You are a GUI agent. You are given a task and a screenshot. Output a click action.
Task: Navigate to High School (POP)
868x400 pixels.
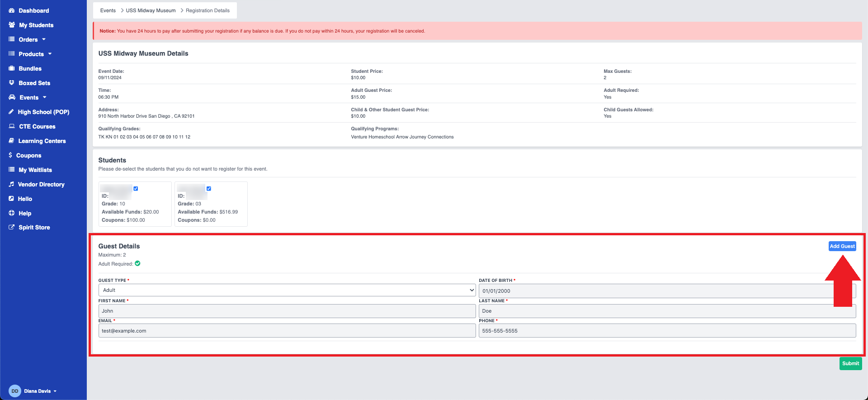pos(43,112)
